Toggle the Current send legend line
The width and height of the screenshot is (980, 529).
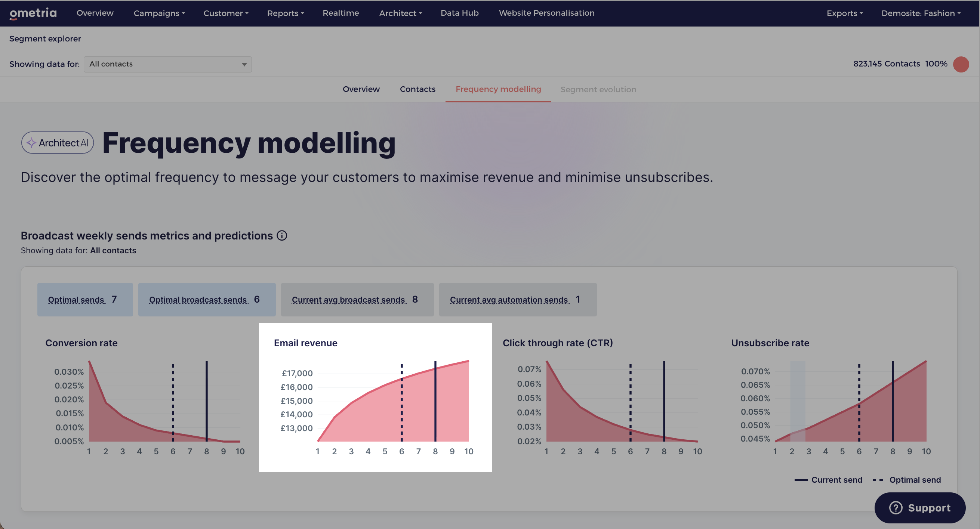coord(828,480)
